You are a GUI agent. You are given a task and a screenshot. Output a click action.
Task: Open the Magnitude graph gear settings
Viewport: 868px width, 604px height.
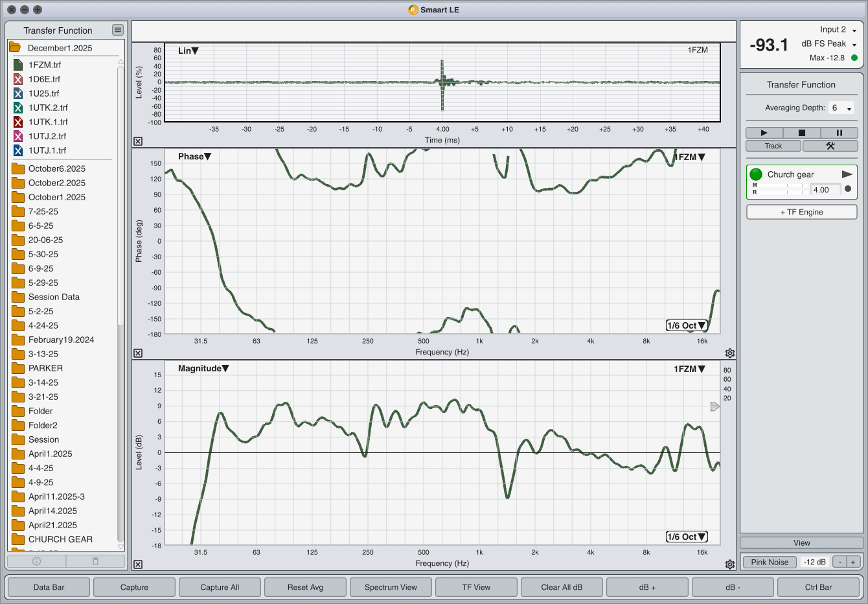pyautogui.click(x=730, y=564)
